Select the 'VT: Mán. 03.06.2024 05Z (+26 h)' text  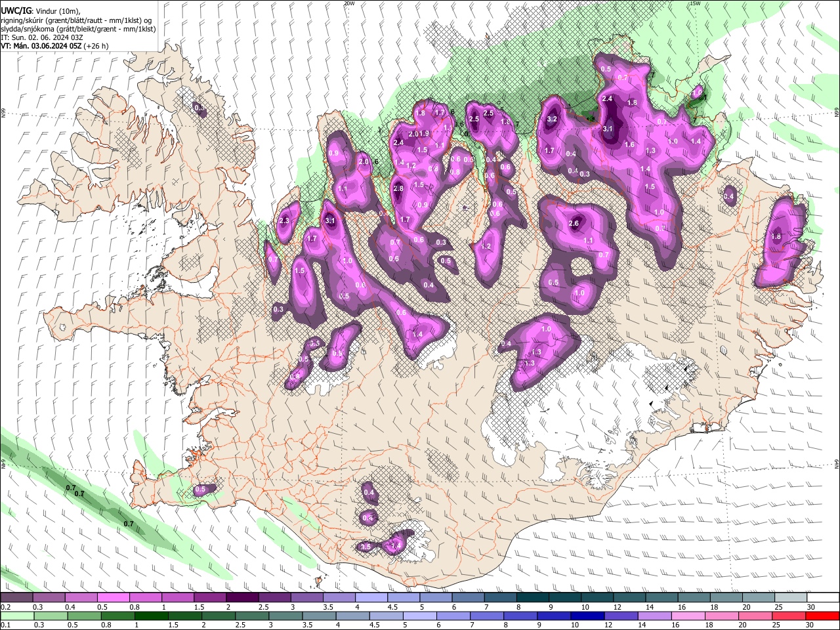(54, 46)
